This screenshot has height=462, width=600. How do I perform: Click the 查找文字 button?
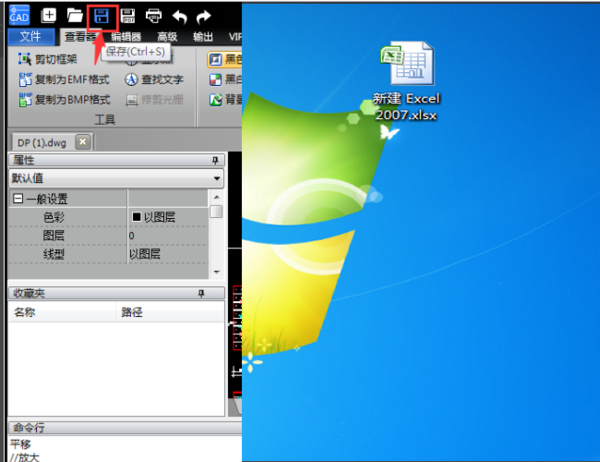[x=154, y=80]
